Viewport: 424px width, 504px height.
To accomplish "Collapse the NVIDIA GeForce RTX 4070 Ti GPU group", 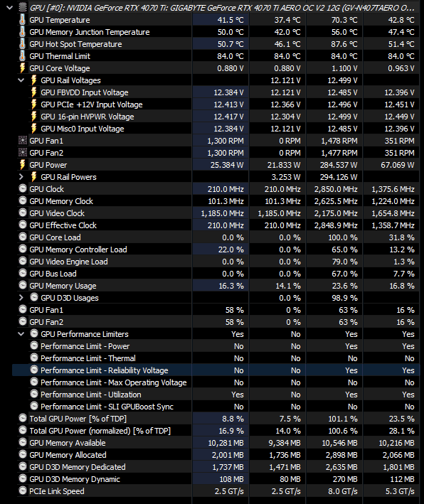I will [10, 7].
